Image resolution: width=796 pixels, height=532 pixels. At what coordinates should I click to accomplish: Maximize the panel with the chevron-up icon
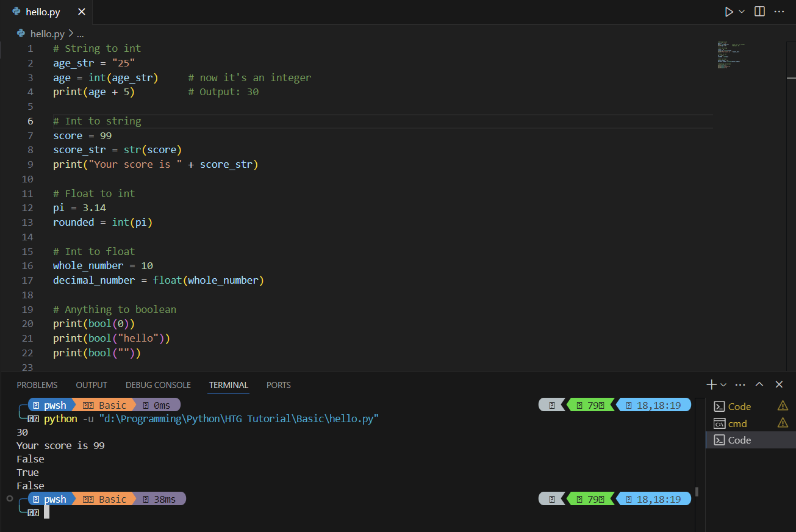coord(759,384)
